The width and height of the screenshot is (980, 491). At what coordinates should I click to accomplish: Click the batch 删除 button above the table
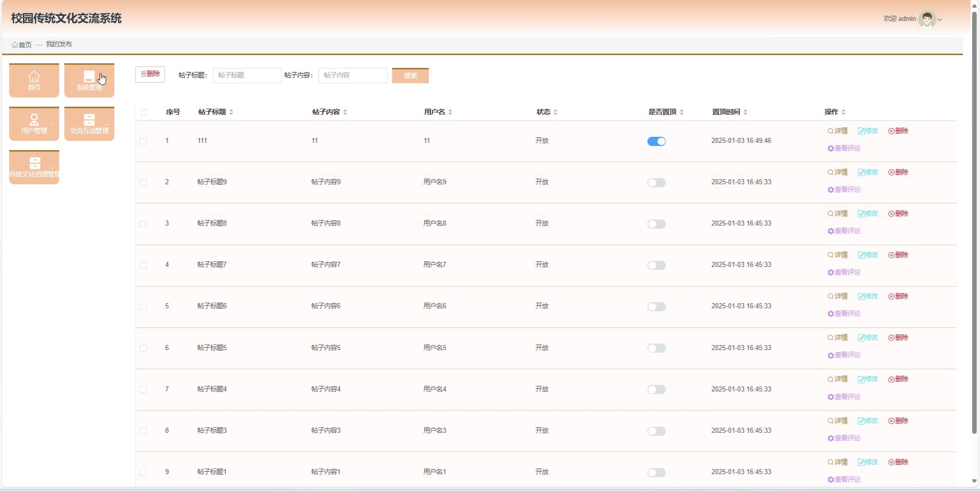pos(150,74)
